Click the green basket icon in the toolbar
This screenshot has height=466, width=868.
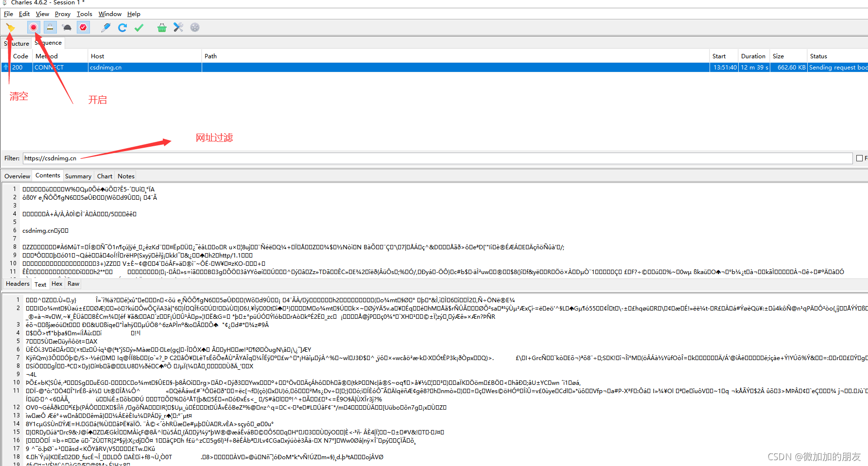tap(162, 28)
